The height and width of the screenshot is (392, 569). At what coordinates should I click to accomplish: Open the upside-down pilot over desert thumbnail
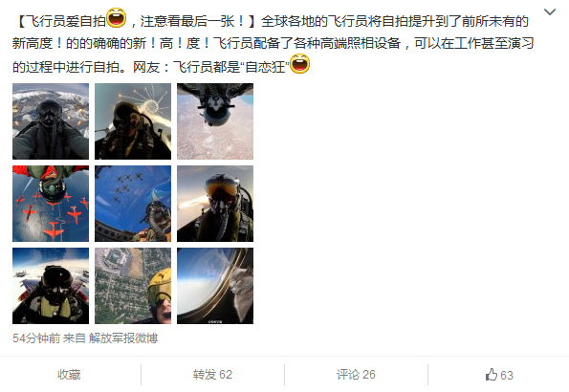[x=215, y=121]
